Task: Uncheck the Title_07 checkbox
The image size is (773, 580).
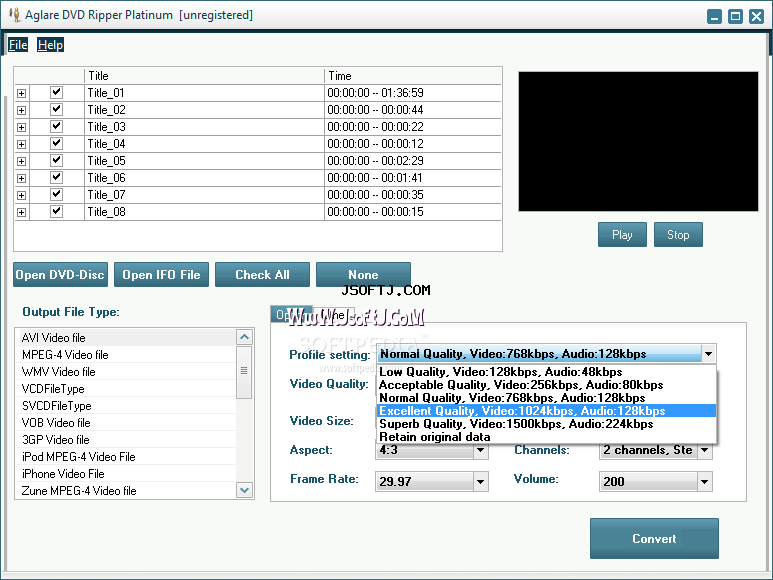Action: (x=57, y=194)
